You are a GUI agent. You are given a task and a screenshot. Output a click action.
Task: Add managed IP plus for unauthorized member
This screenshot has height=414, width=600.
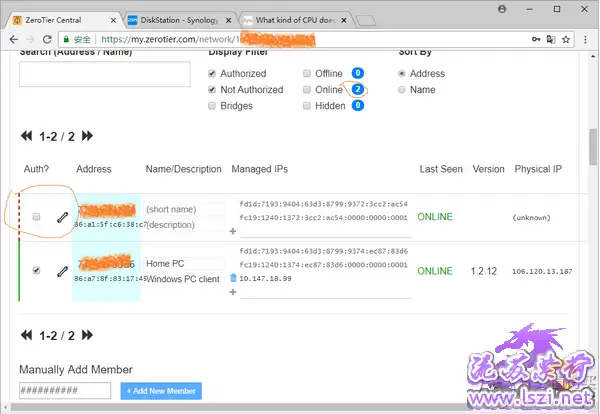coord(233,231)
